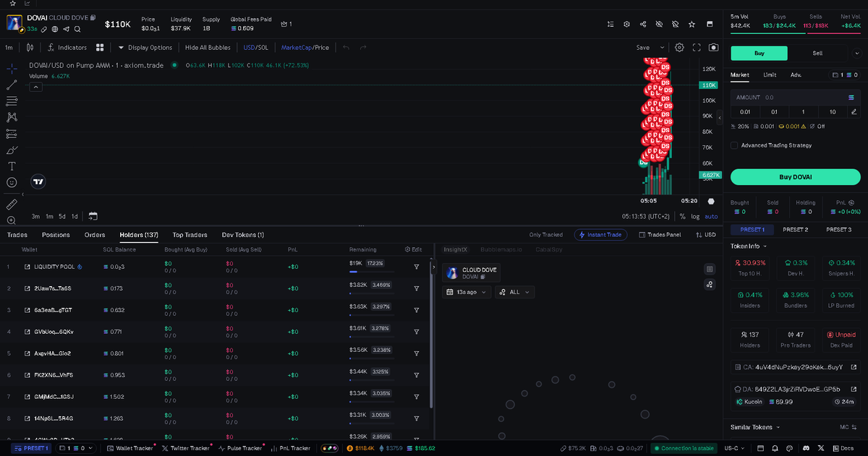868x456 pixels.
Task: Toggle Only Tracked filter
Action: (x=546, y=235)
